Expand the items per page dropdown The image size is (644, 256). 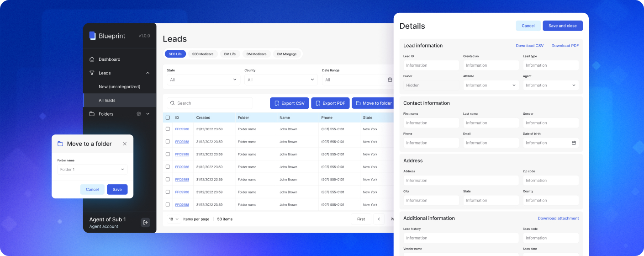(x=174, y=219)
